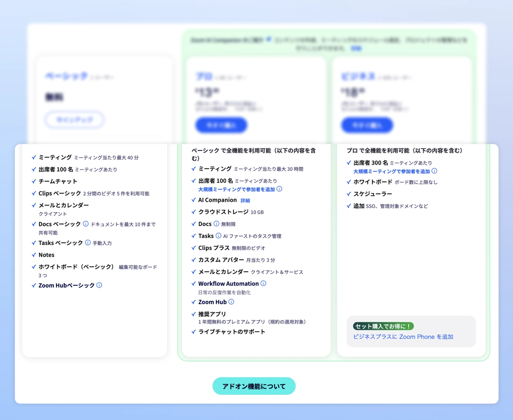This screenshot has height=420, width=513.
Task: Click 大規模ミーティングで参加者を追加 in Pro plan
Action: (x=236, y=189)
